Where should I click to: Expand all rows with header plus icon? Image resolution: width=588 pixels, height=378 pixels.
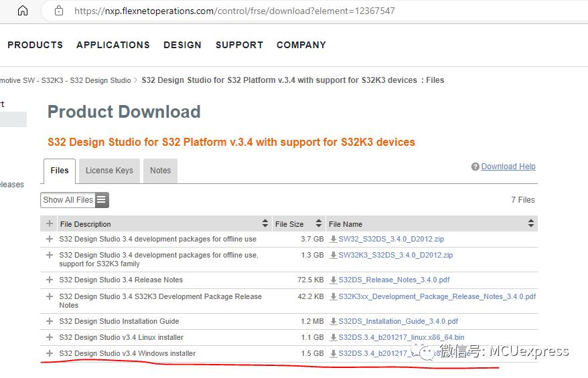(x=49, y=223)
